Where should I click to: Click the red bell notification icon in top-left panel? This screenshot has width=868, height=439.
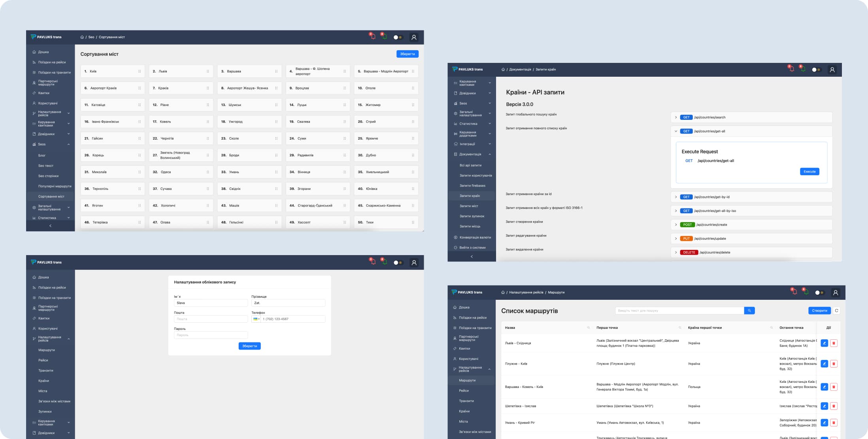point(372,37)
